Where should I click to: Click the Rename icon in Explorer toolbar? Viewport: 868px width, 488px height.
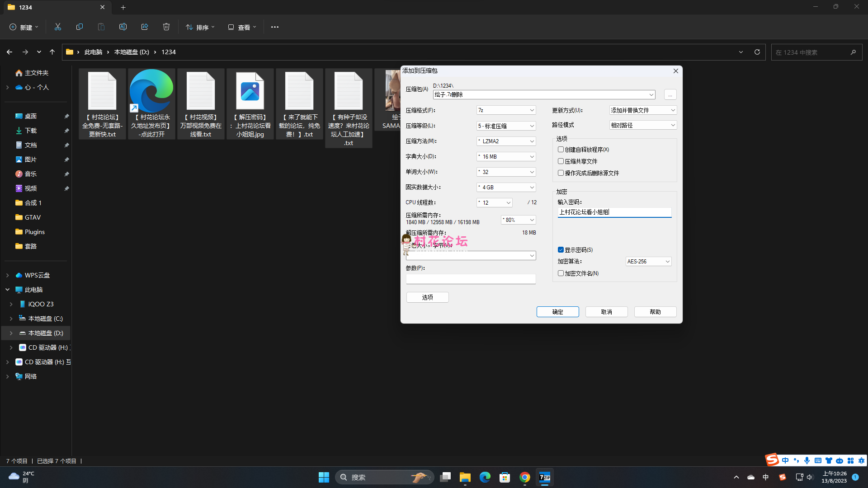coord(123,27)
